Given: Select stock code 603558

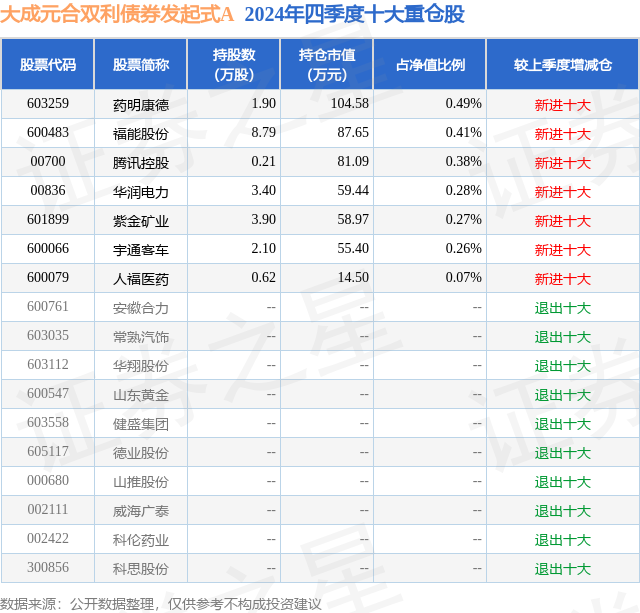Looking at the screenshot, I should pos(48,422).
